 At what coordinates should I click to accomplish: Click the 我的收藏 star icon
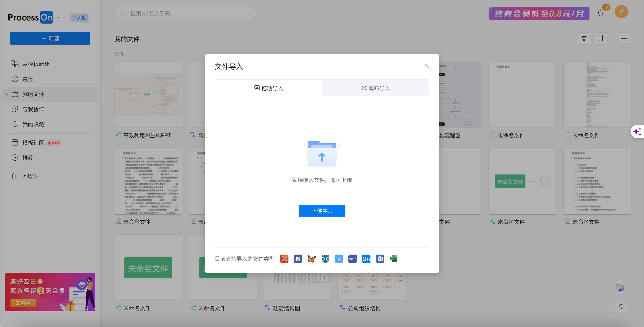15,124
